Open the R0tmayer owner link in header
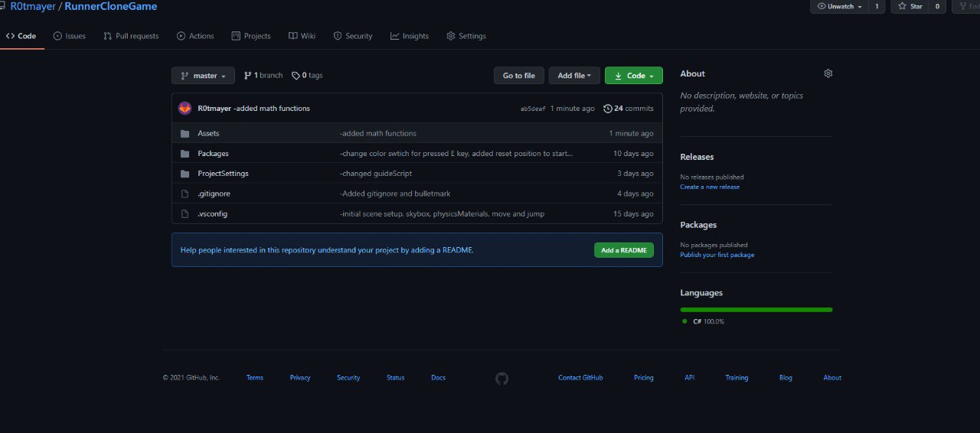Image resolution: width=980 pixels, height=433 pixels. pos(33,6)
